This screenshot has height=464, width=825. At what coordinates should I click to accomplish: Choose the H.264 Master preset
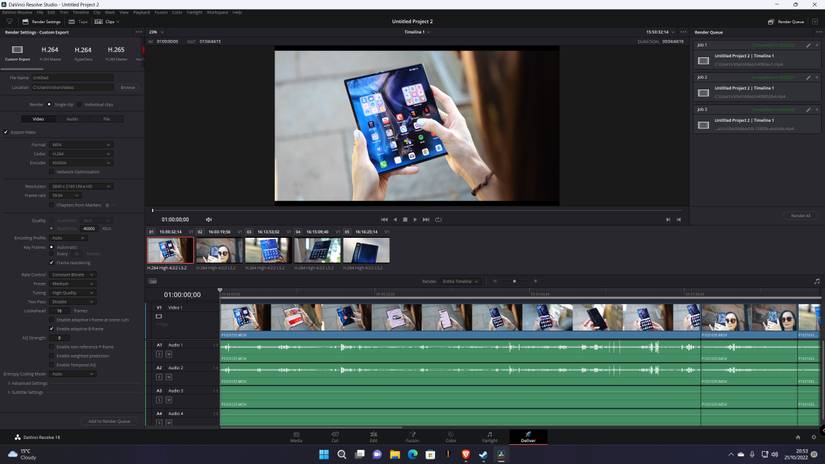click(50, 53)
